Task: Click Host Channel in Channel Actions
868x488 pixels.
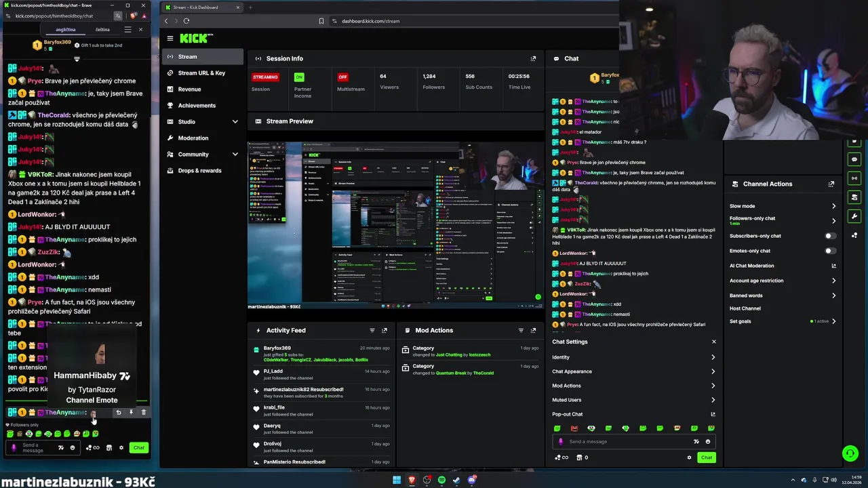Action: [745, 308]
